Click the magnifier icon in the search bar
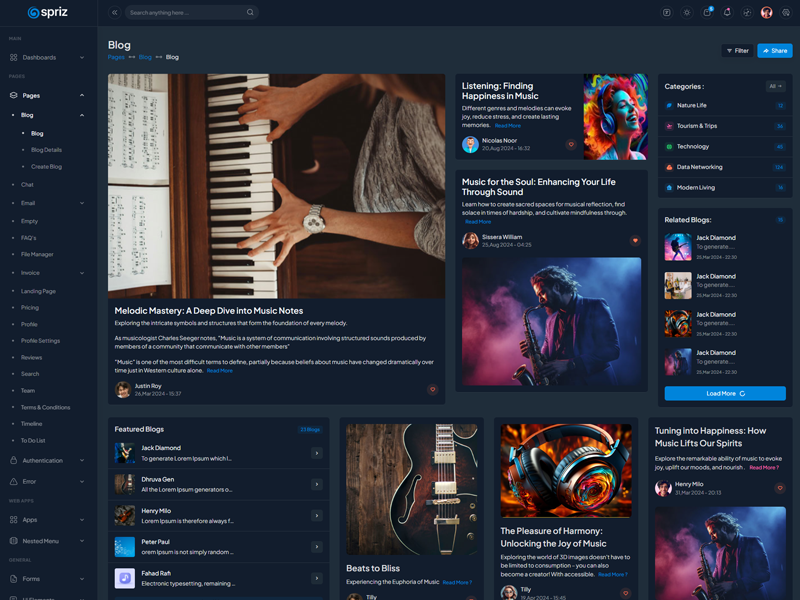This screenshot has height=600, width=800. coord(250,13)
